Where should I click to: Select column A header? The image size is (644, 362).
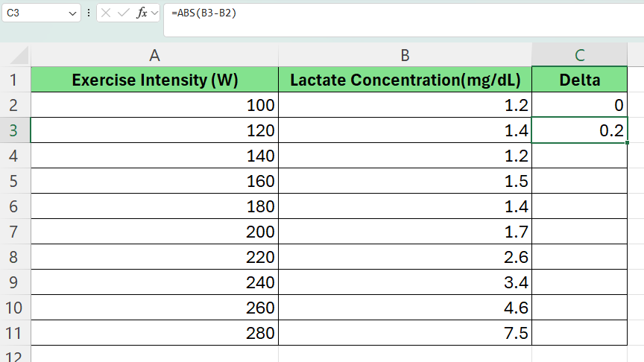pyautogui.click(x=154, y=55)
